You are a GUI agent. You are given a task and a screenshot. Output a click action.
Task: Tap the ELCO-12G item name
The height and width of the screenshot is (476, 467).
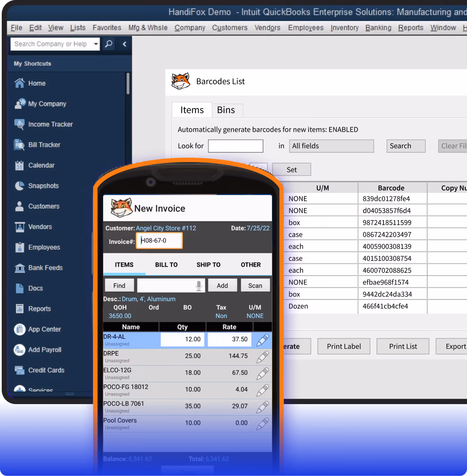(117, 370)
